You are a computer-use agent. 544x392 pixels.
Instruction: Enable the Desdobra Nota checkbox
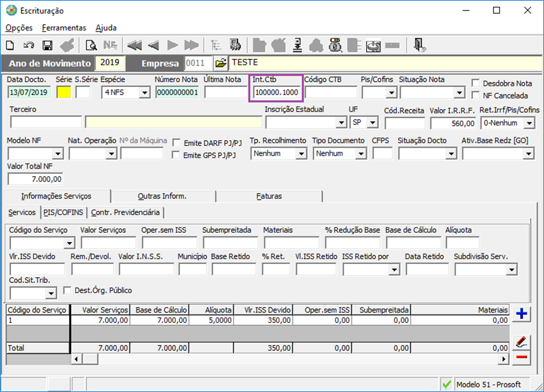point(475,83)
